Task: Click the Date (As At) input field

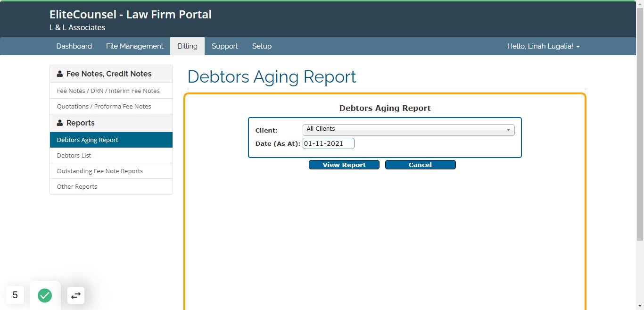Action: (329, 143)
